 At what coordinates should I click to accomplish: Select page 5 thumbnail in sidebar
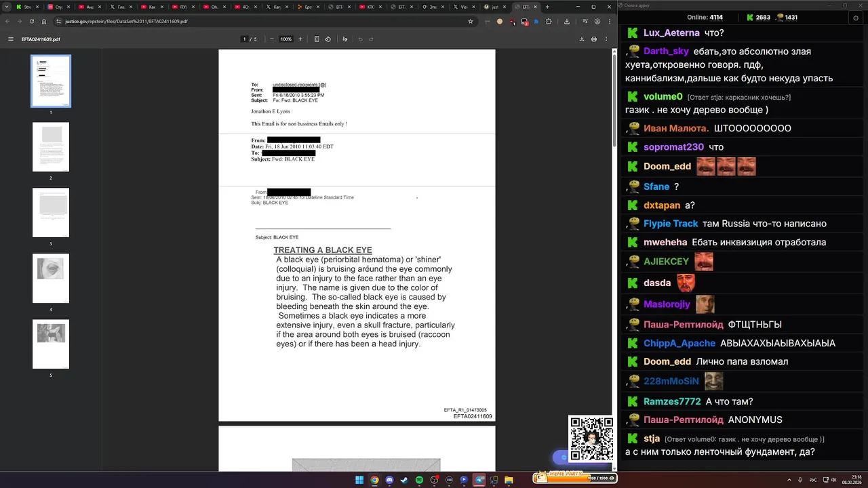(51, 344)
